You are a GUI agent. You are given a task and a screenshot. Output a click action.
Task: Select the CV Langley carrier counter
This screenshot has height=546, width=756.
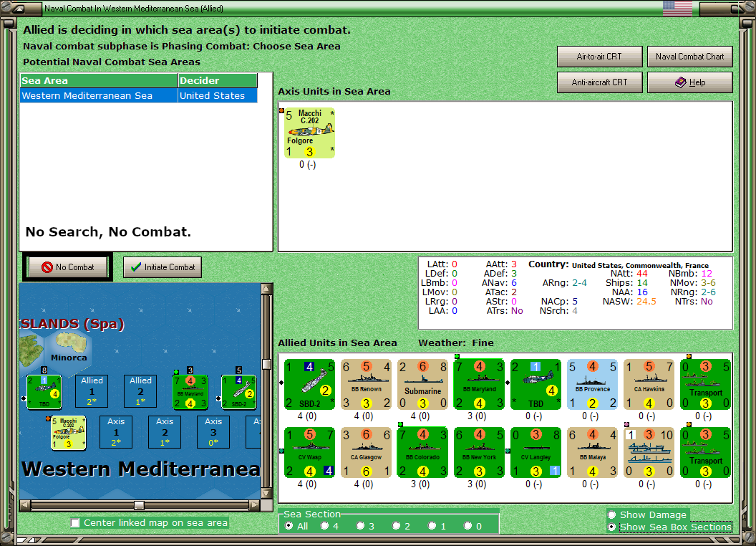535,452
